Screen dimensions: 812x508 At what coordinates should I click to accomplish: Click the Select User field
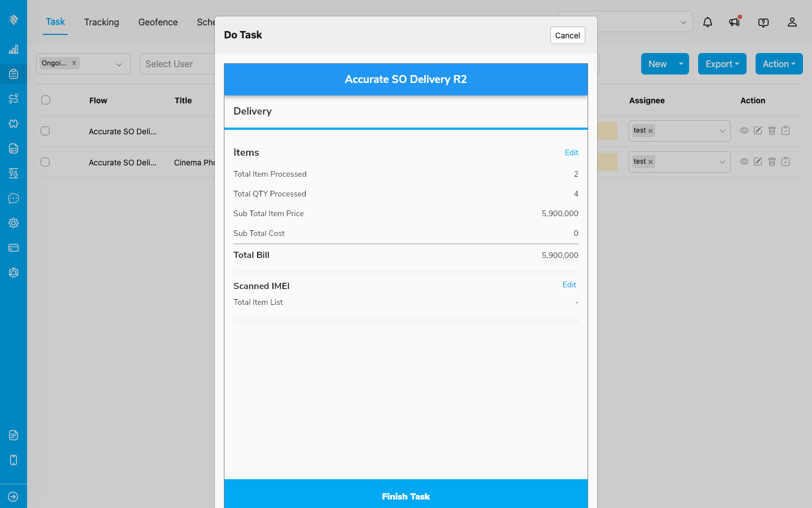coord(178,64)
